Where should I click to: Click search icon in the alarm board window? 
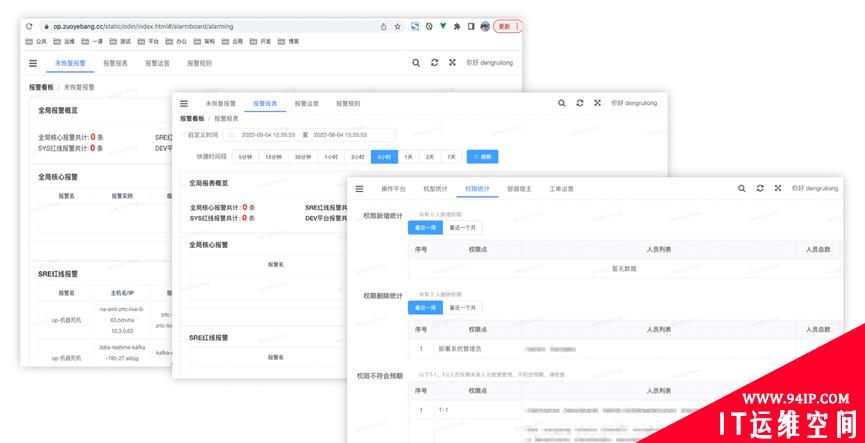click(417, 63)
